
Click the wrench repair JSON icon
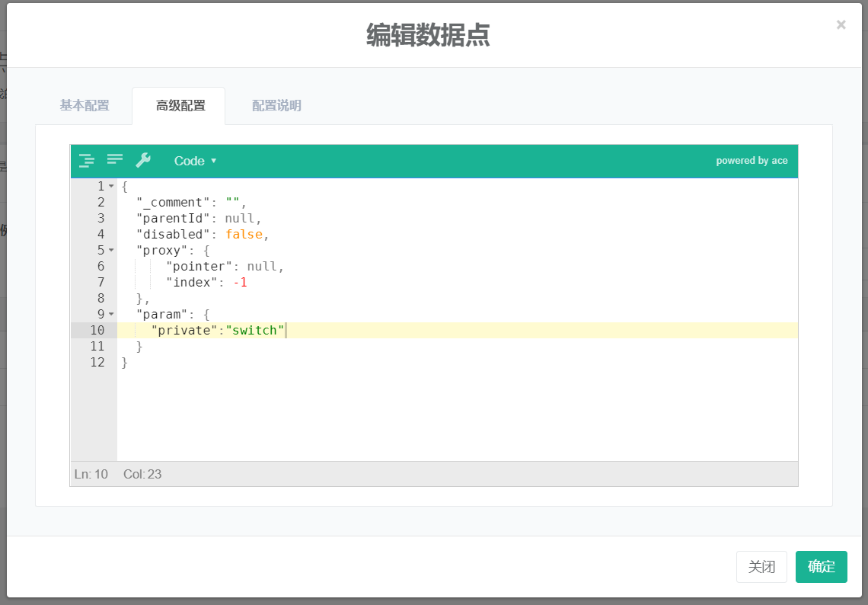click(143, 160)
